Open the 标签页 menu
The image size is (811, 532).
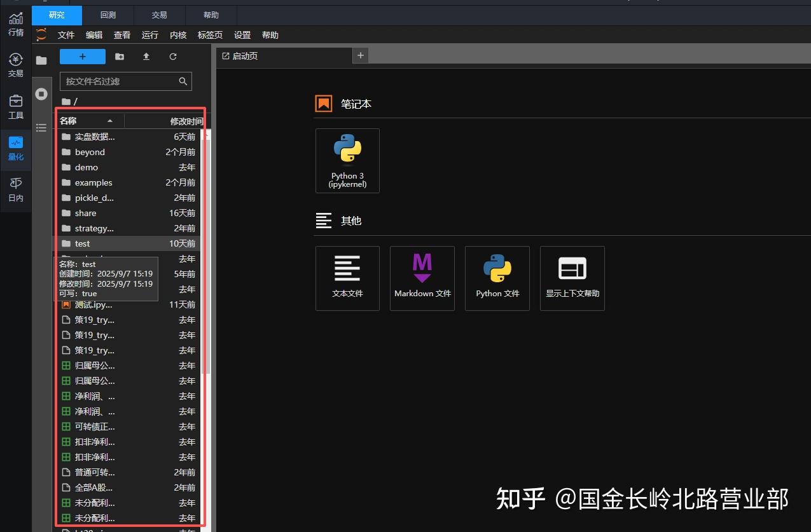tap(210, 35)
